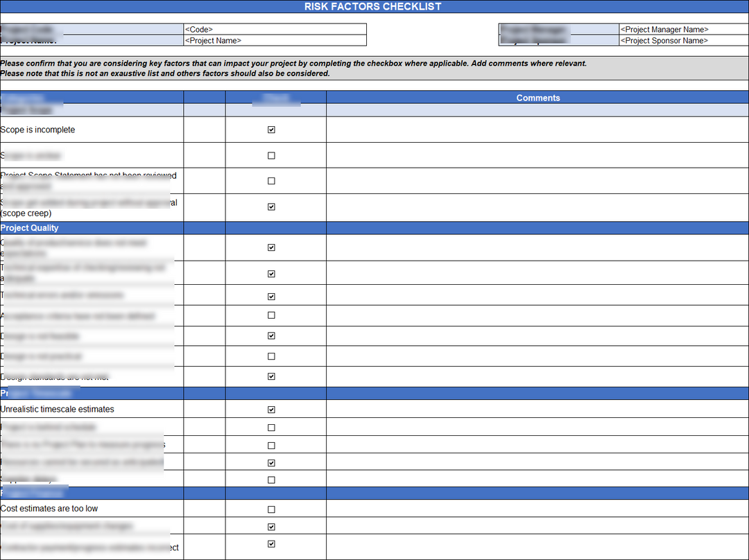Select comments cell for "Cost estimates are too low"
The image size is (749, 560).
point(537,509)
